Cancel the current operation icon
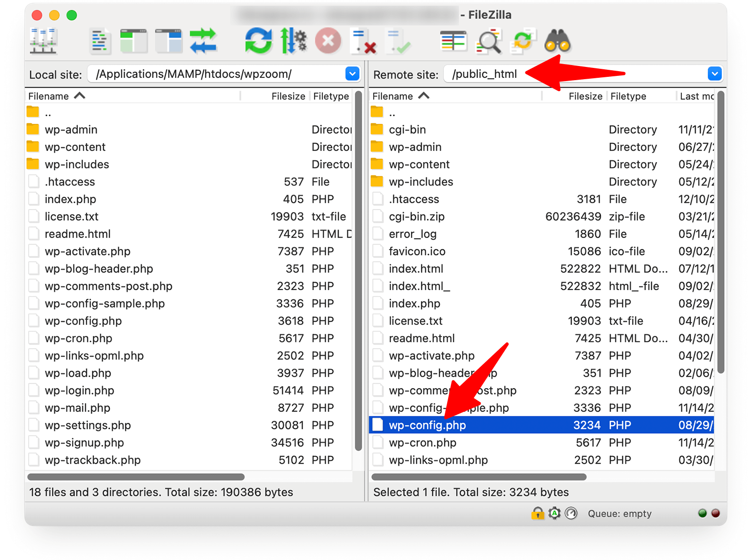753x560 pixels. pyautogui.click(x=328, y=41)
